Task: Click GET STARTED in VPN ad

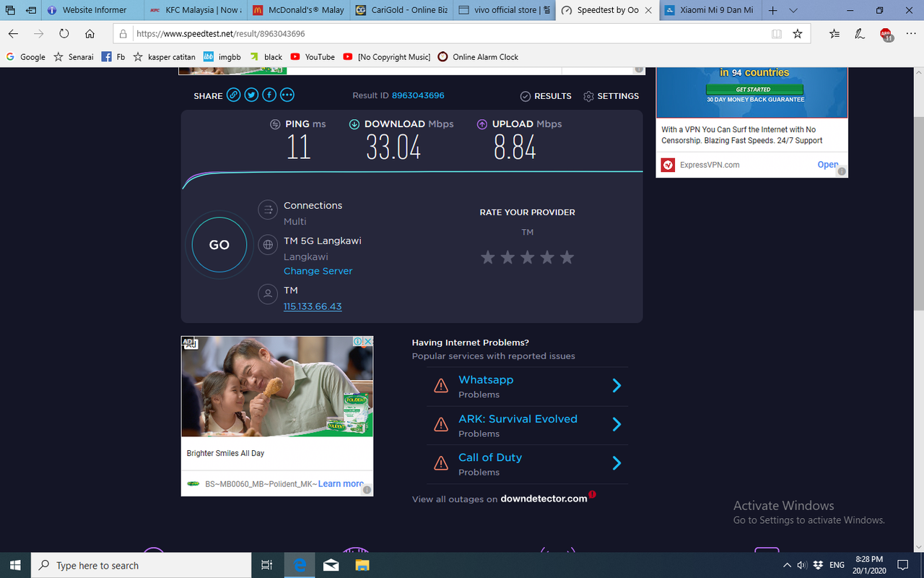Action: [753, 90]
